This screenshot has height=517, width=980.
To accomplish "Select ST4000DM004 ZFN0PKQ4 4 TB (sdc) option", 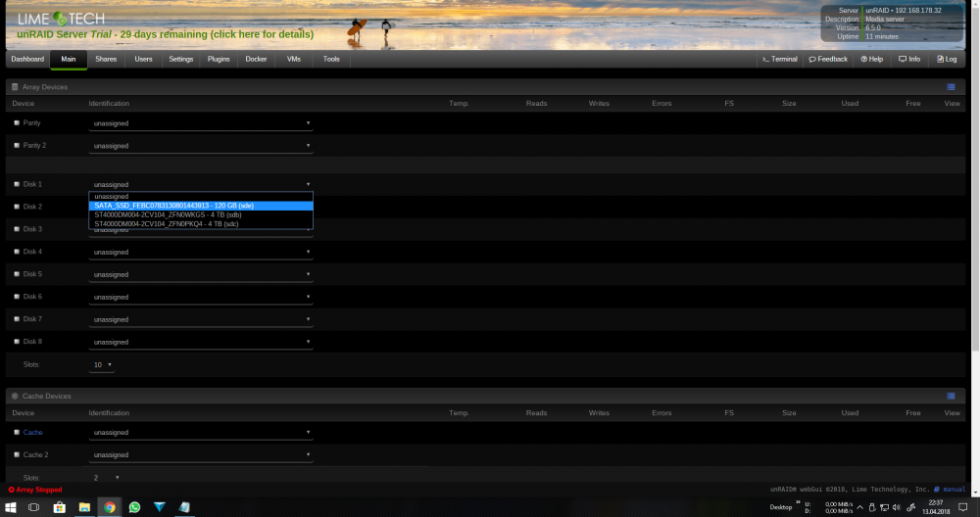I will point(201,223).
